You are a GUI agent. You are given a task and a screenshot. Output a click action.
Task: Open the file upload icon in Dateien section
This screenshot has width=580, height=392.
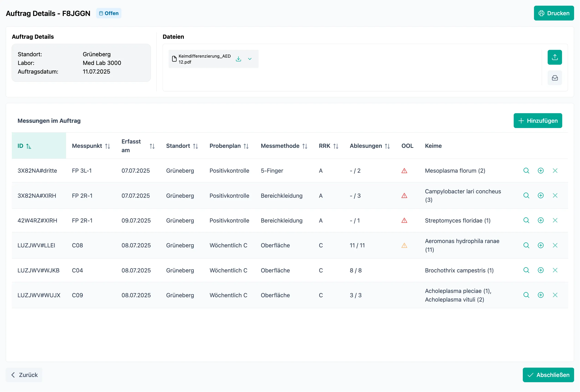coord(554,57)
